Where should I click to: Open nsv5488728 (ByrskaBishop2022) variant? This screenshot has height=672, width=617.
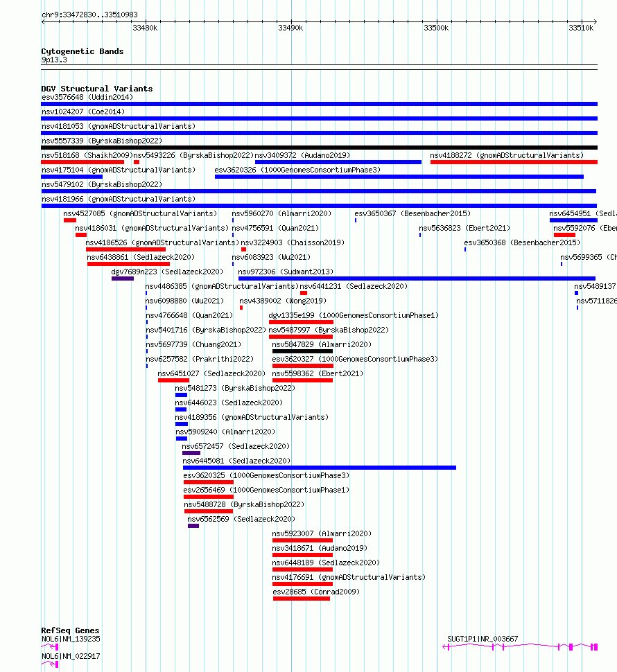tap(244, 505)
